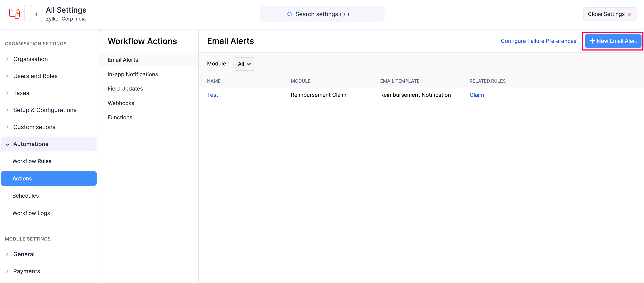Viewport: 644px width, 283px height.
Task: Open the Module All dropdown
Action: pos(244,64)
